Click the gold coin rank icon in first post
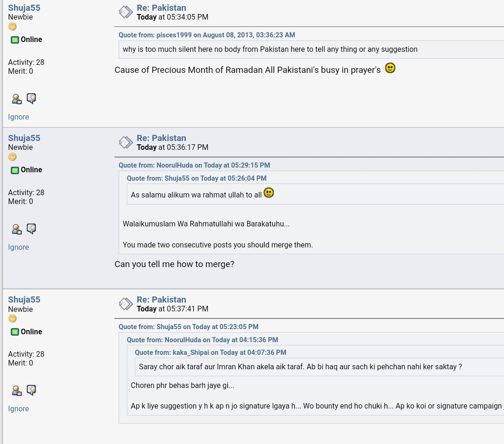This screenshot has height=444, width=504. click(12, 27)
